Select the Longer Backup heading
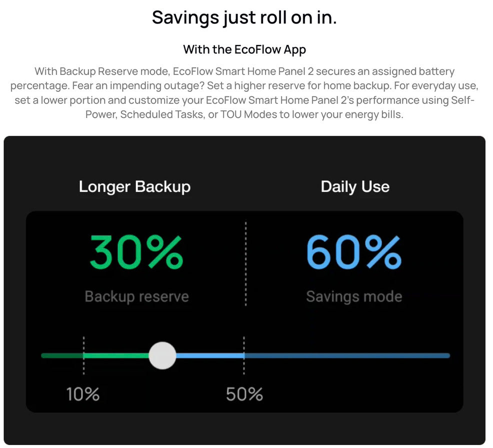Viewport: 493px width, 448px height. click(x=134, y=187)
